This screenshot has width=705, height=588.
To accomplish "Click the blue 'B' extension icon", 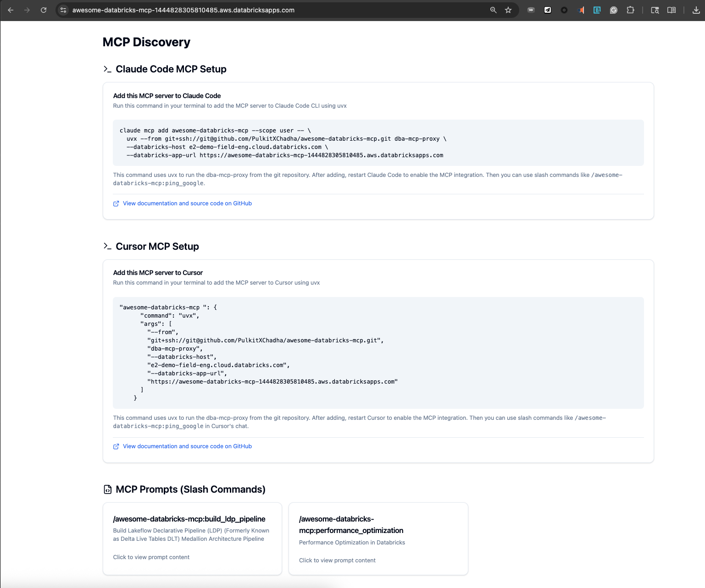I will click(597, 10).
